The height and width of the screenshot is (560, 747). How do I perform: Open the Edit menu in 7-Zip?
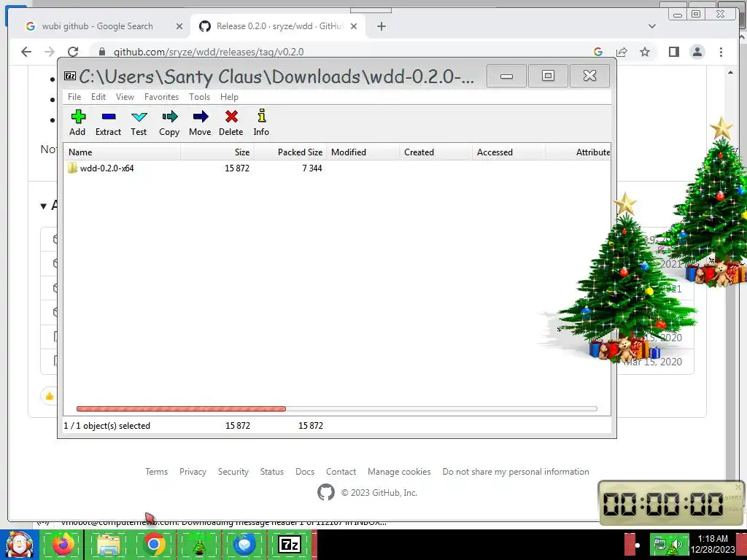[98, 97]
